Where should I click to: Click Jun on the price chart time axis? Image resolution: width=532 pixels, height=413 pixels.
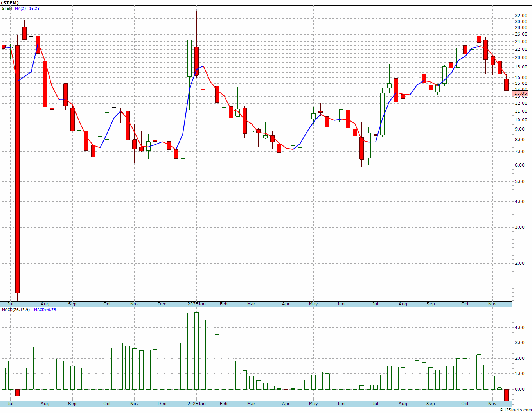(x=341, y=304)
